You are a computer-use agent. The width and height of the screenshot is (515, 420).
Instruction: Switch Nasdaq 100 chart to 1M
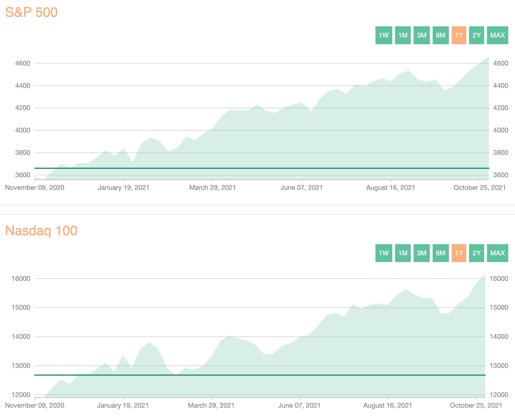click(x=403, y=253)
